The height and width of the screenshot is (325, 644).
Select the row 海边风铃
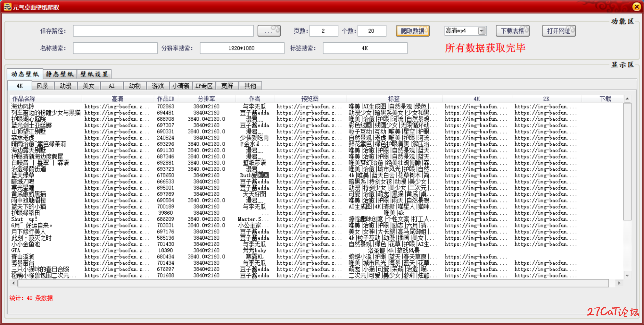coord(317,106)
